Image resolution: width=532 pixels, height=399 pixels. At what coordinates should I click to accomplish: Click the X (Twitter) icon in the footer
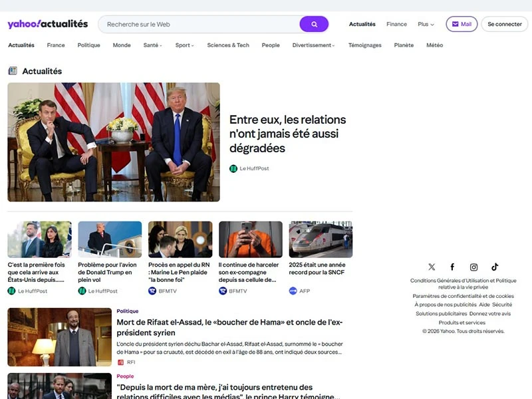[432, 267]
